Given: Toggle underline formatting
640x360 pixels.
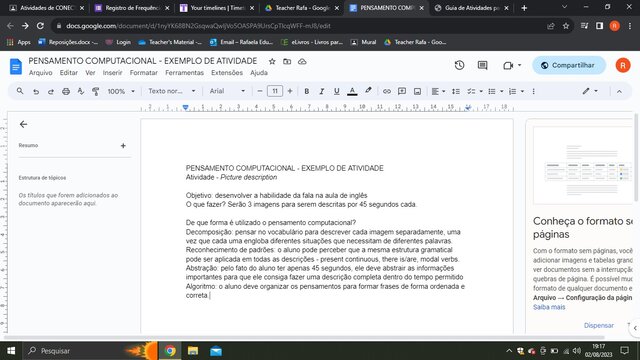Looking at the screenshot, I should (x=336, y=91).
